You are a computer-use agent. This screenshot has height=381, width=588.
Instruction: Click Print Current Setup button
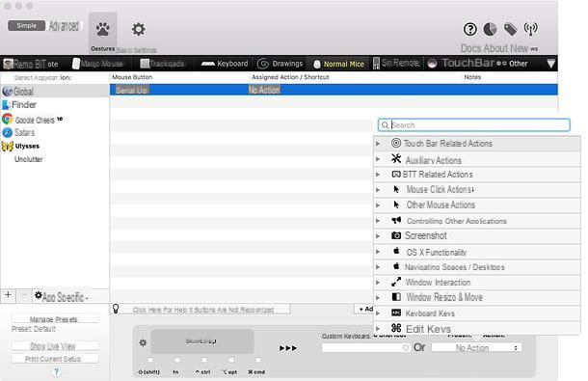[x=55, y=359]
